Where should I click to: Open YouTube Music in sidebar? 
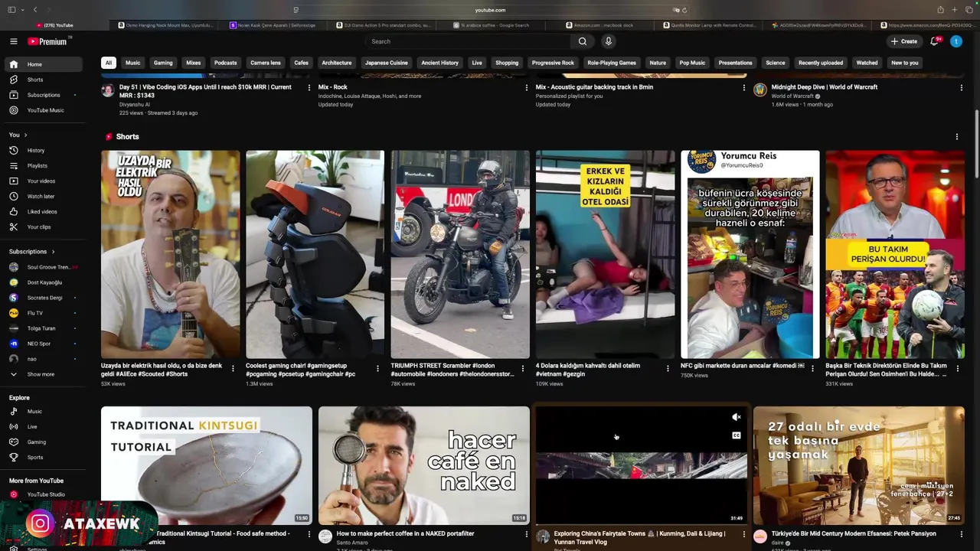pos(44,110)
